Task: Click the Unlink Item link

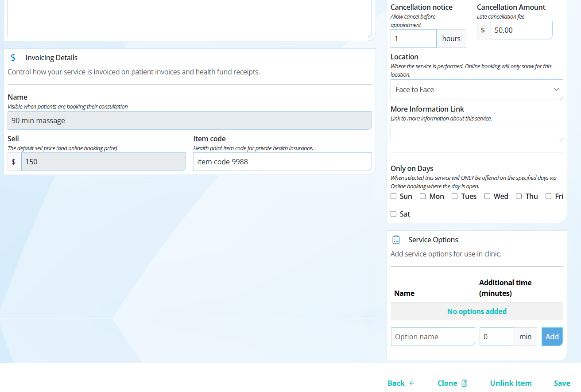Action: [x=511, y=383]
